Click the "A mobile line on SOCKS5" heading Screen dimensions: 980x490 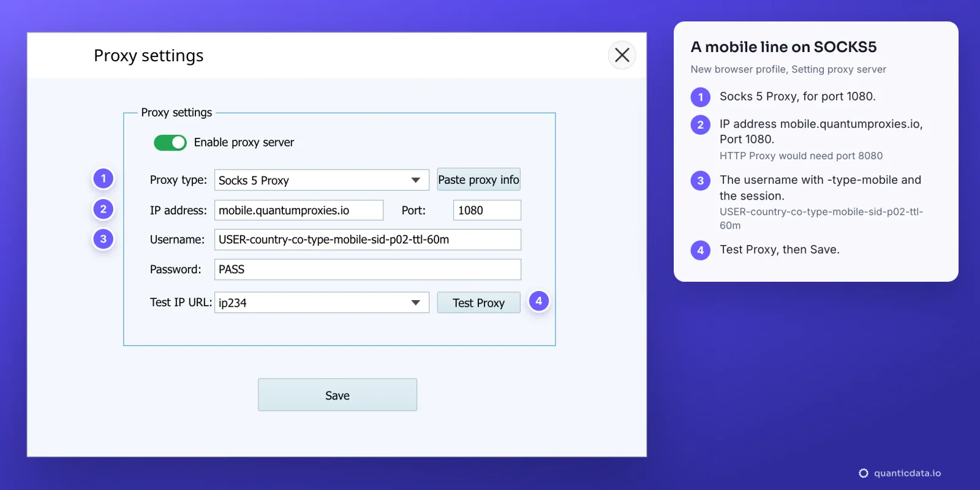[783, 47]
